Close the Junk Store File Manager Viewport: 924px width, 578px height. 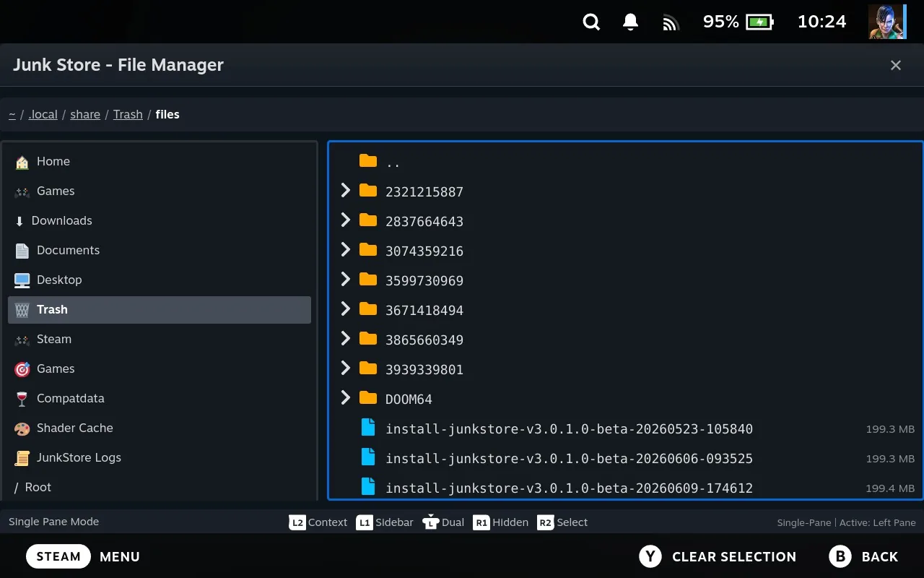click(896, 65)
